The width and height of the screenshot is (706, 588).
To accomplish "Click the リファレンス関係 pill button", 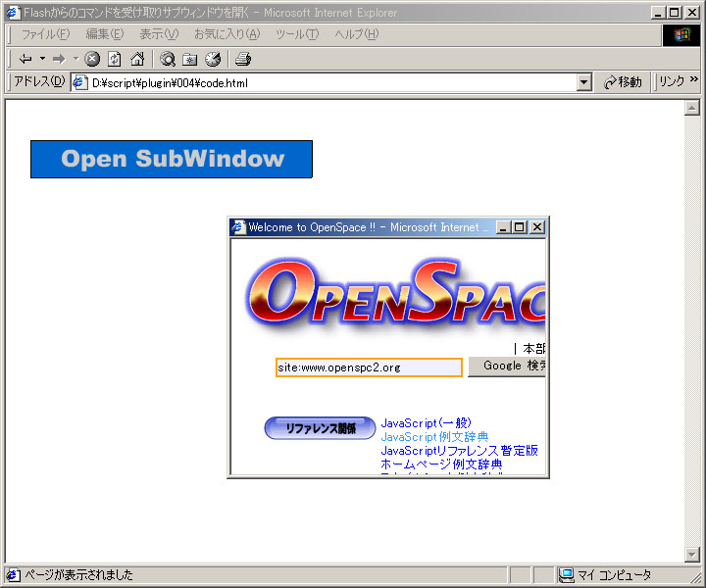I will pos(320,428).
